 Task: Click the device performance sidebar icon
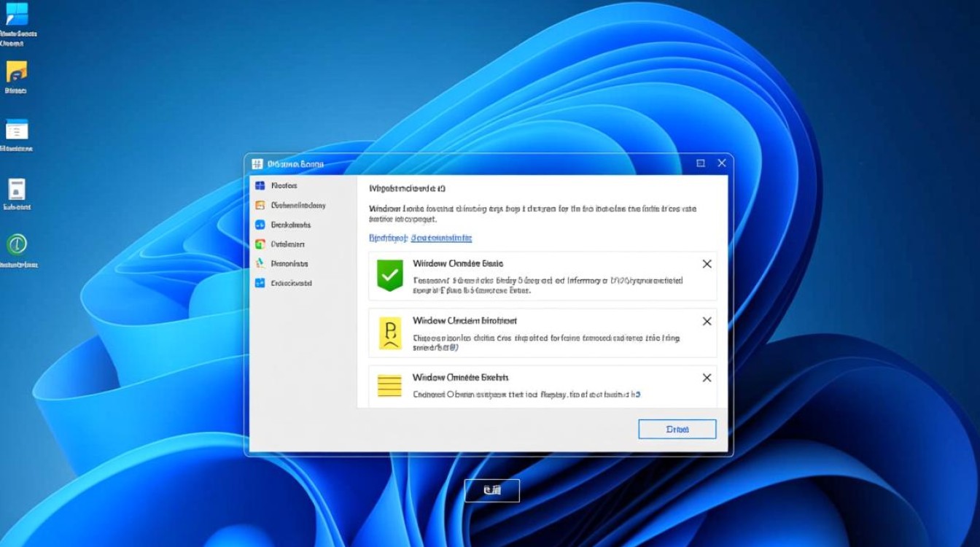[258, 263]
